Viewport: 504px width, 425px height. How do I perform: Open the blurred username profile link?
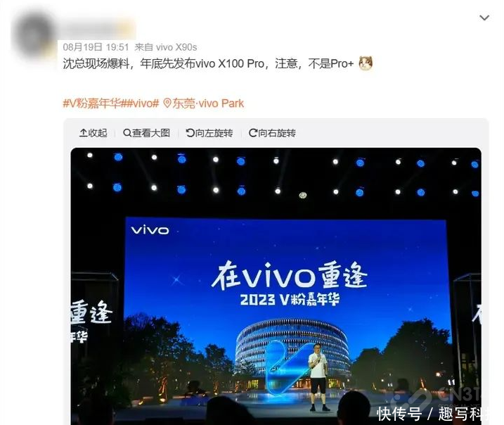96,30
